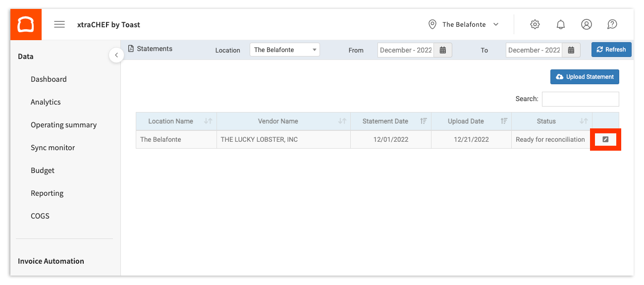This screenshot has width=644, height=285.
Task: Open The Belafonte location switcher in header
Action: [x=464, y=24]
